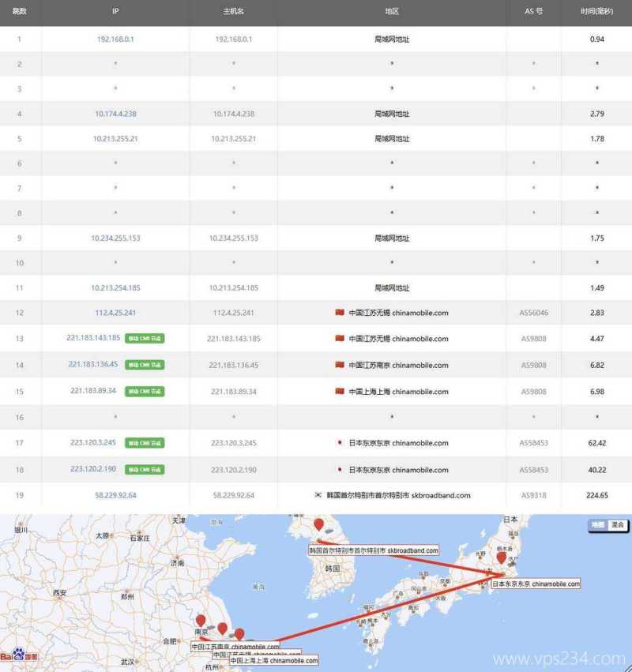Click the Tokyo map marker pin
Image resolution: width=632 pixels, height=672 pixels.
coord(501,558)
